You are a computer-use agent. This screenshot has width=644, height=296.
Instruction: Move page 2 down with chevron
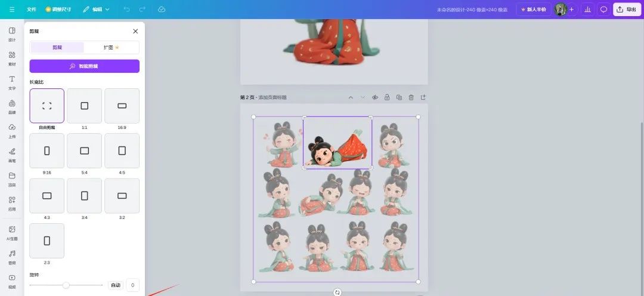(363, 97)
